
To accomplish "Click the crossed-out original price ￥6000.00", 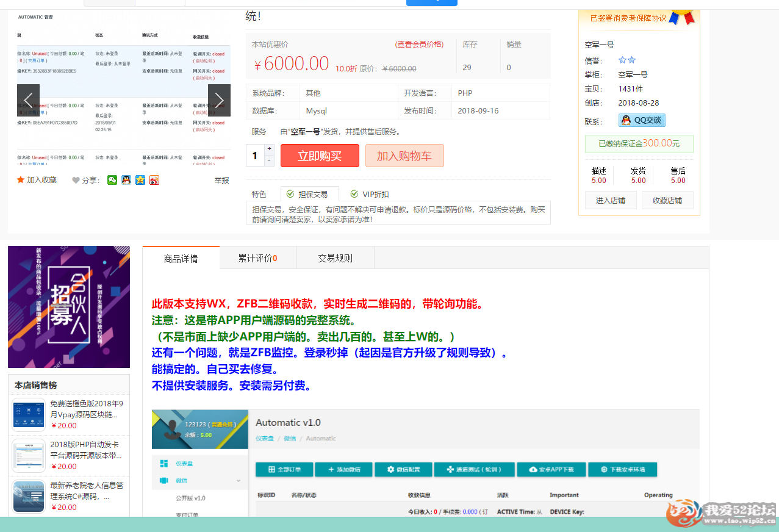I will coord(399,68).
